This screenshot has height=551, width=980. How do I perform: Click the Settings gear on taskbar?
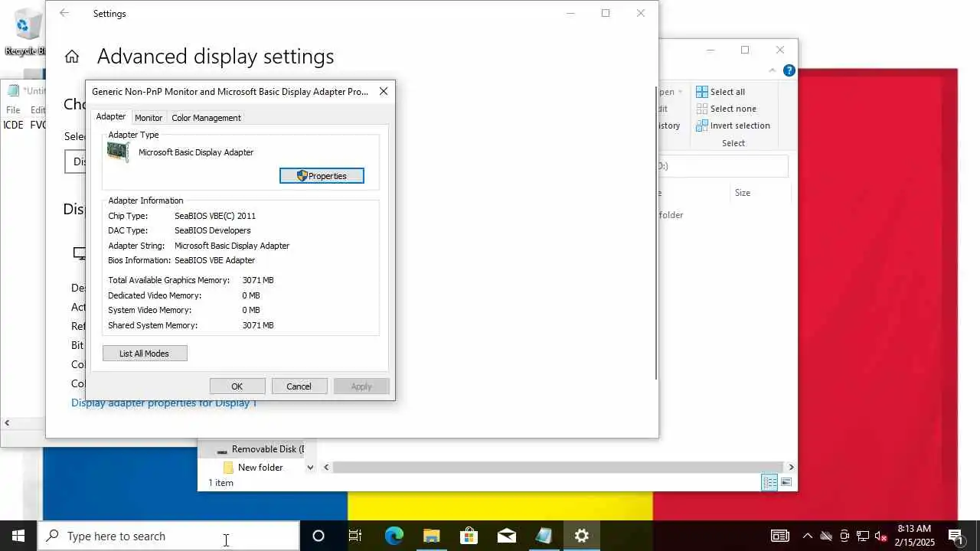tap(582, 536)
